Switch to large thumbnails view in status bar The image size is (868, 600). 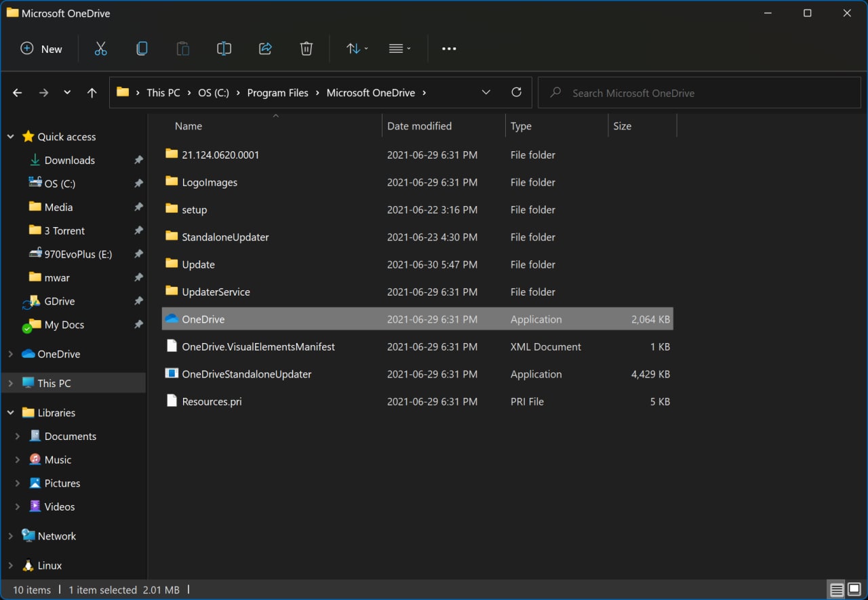pos(854,590)
